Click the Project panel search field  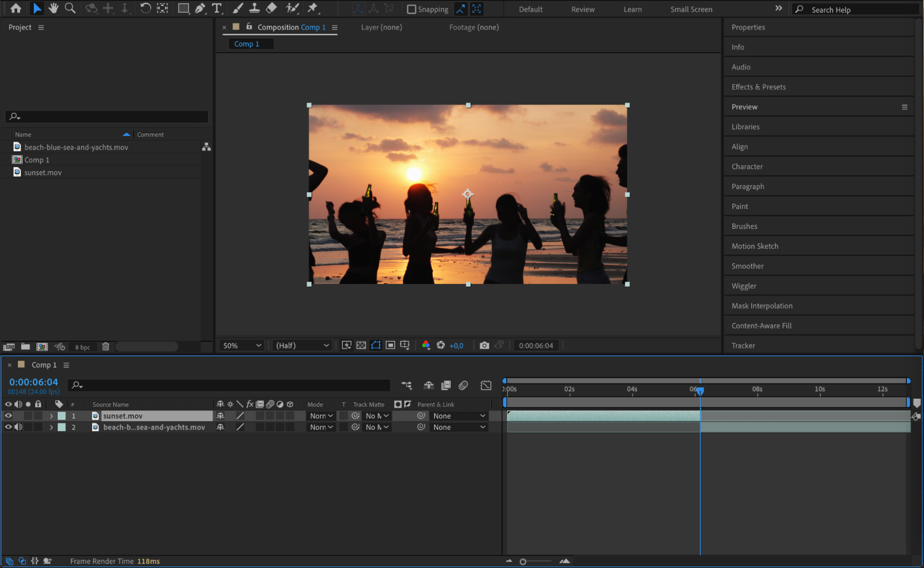[107, 117]
